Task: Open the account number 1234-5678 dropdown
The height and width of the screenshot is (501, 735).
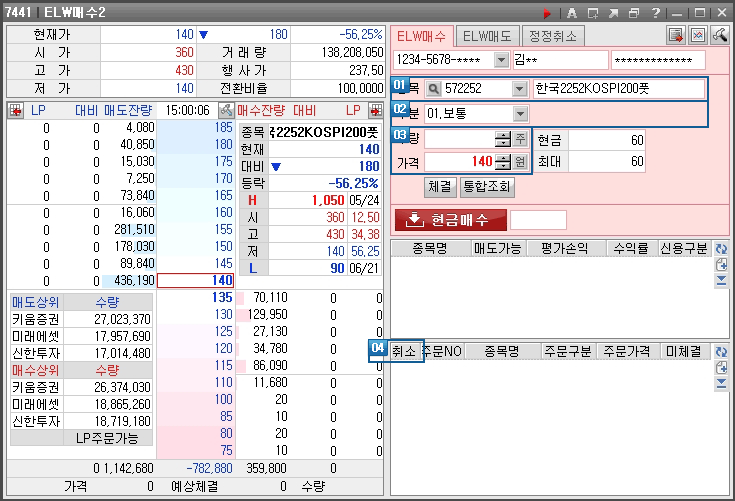Action: click(501, 60)
